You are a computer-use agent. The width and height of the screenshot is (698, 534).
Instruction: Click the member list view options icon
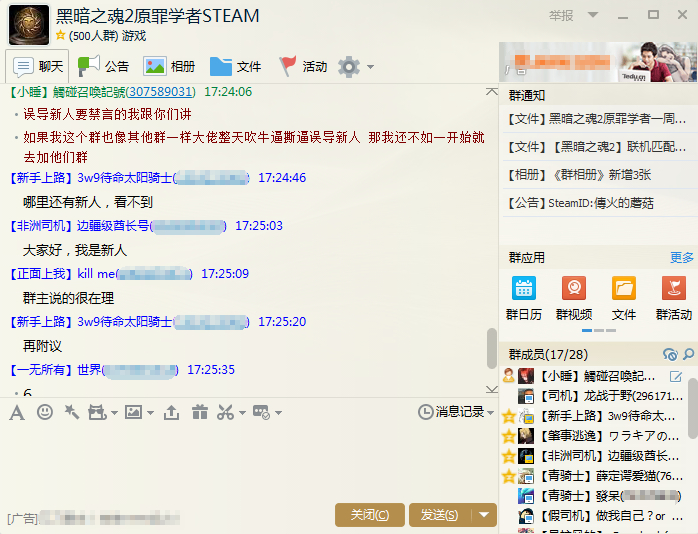(x=670, y=354)
